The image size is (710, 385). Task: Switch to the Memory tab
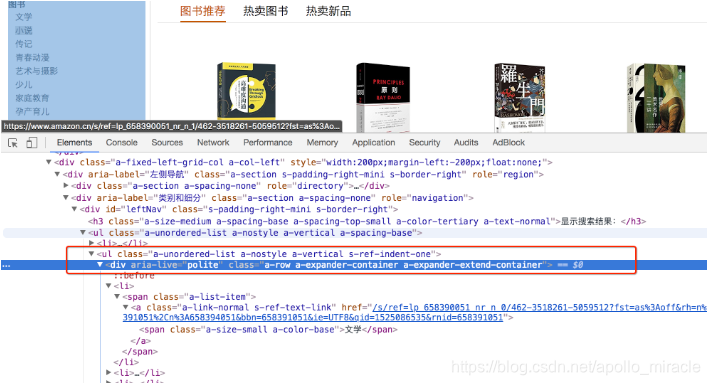[x=322, y=143]
